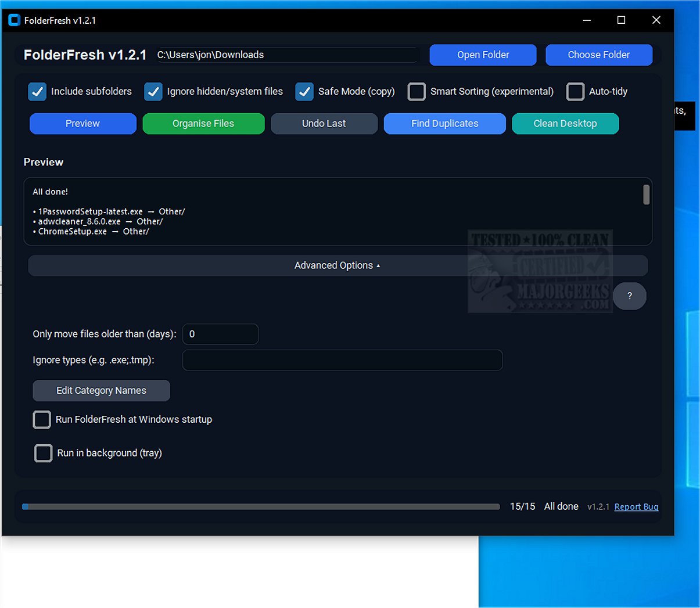
Task: Disable Safe Mode (copy) checkbox
Action: coord(304,92)
